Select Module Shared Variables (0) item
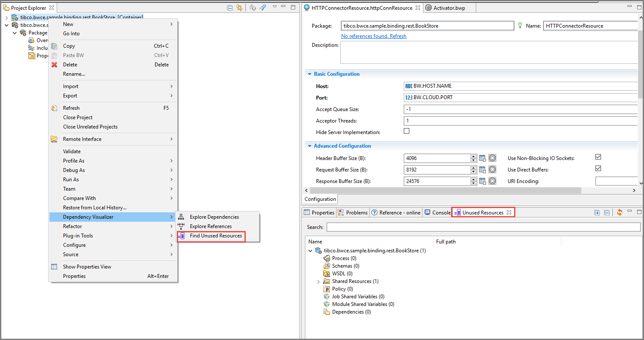 [363, 304]
